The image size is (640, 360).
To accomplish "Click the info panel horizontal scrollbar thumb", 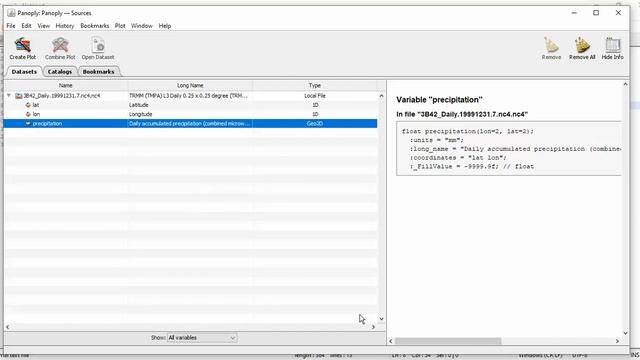I will 448,341.
